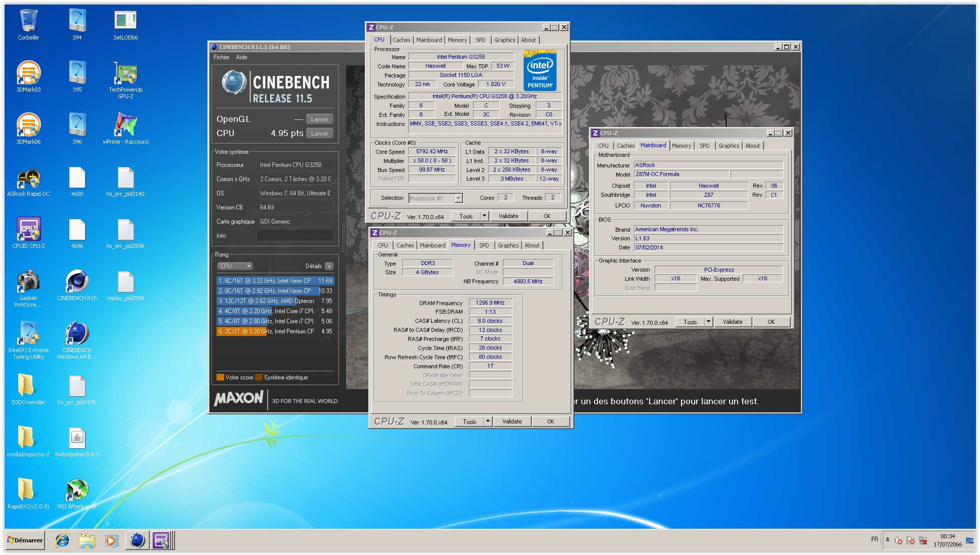Open the Corbeille recycle bin icon
Viewport: 980px width, 555px height.
coord(28,24)
